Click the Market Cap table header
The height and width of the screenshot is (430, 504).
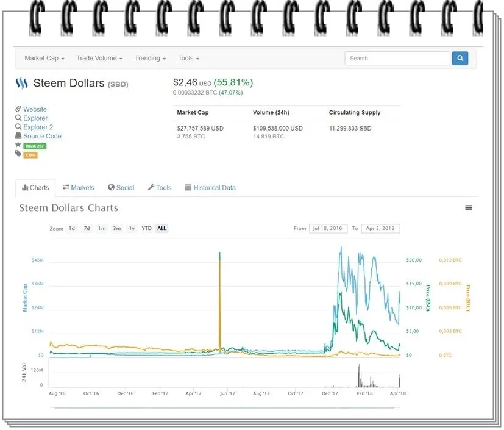pos(193,113)
